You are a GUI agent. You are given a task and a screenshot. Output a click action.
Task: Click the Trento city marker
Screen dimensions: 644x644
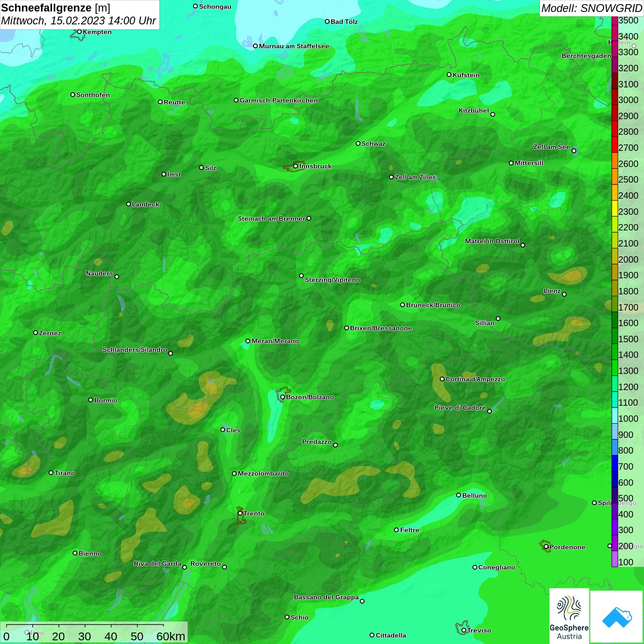[240, 513]
